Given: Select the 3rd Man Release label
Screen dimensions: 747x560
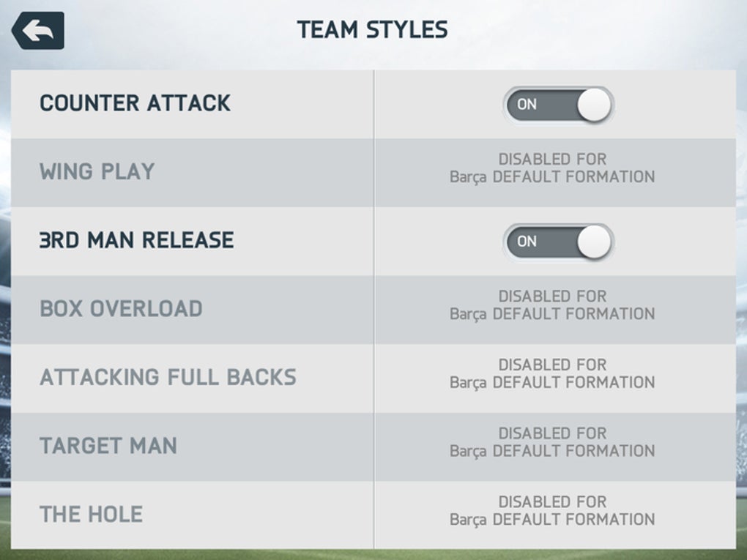Looking at the screenshot, I should [x=137, y=240].
